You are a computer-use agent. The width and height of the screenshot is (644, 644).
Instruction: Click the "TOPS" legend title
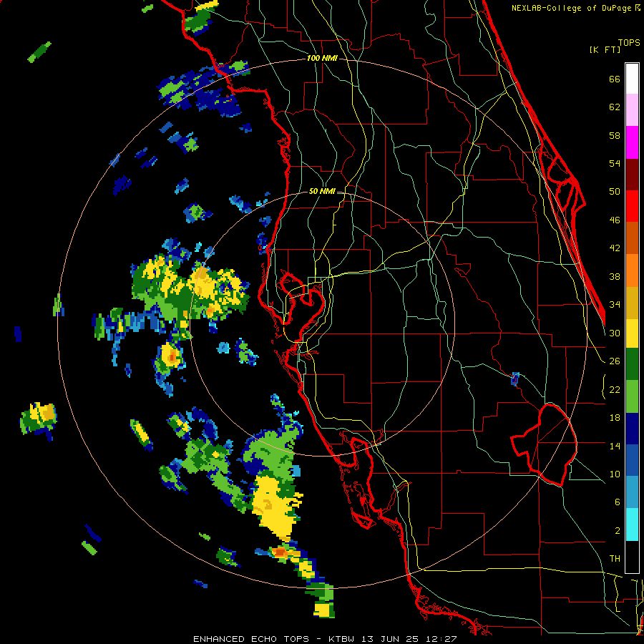pyautogui.click(x=629, y=43)
